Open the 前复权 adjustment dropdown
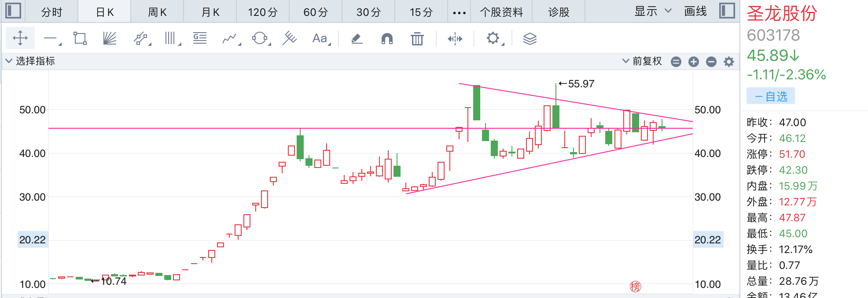 click(642, 61)
